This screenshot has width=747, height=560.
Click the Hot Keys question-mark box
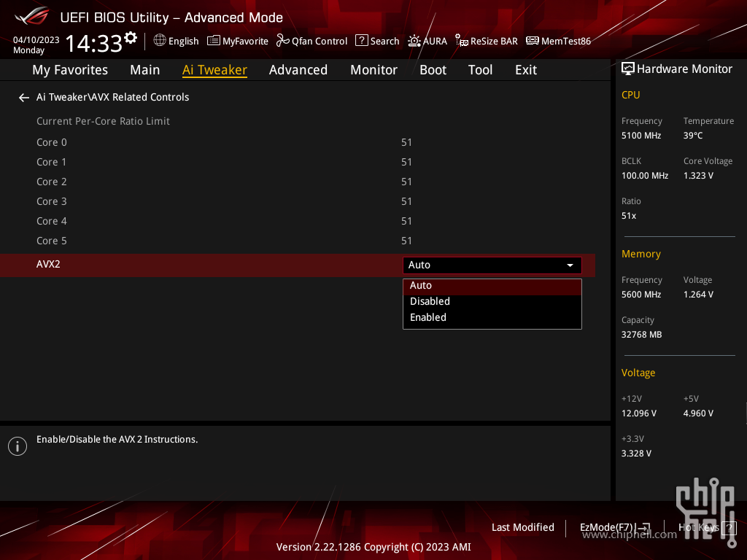pos(729,528)
